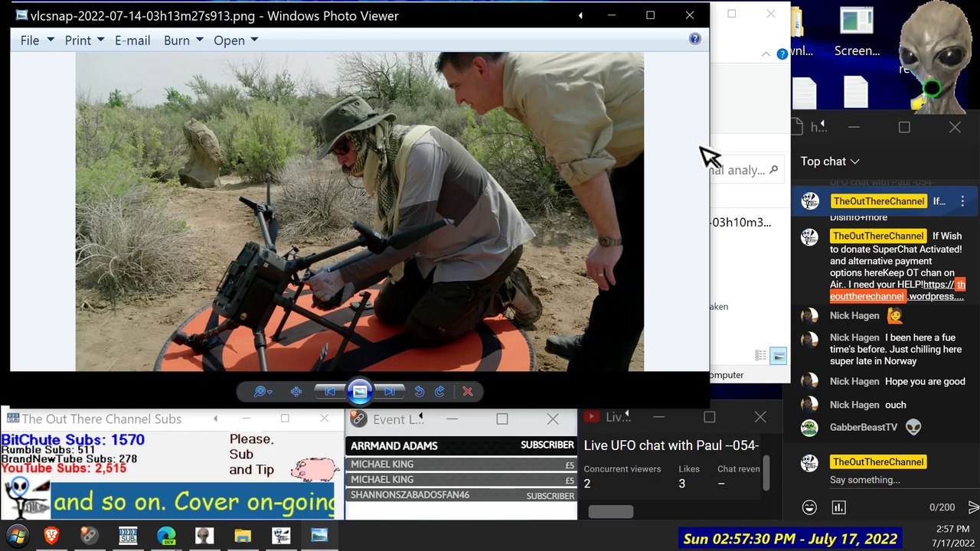Switch Explorer to large icons view
This screenshot has width=980, height=551.
coord(779,356)
